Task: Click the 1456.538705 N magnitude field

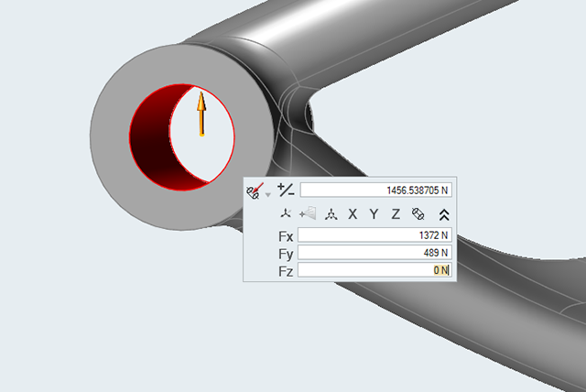Action: (376, 190)
